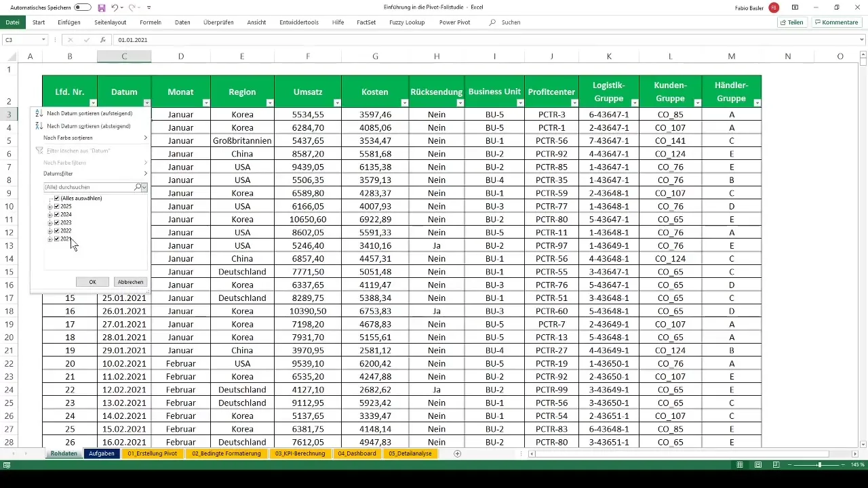The height and width of the screenshot is (488, 868).
Task: Open the Region column filter arrow
Action: [x=269, y=103]
